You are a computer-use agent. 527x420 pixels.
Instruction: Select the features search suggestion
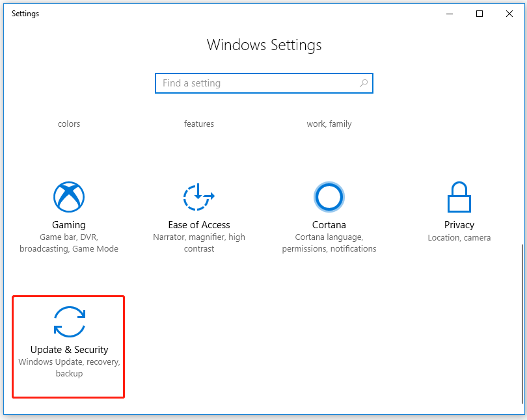(x=198, y=124)
